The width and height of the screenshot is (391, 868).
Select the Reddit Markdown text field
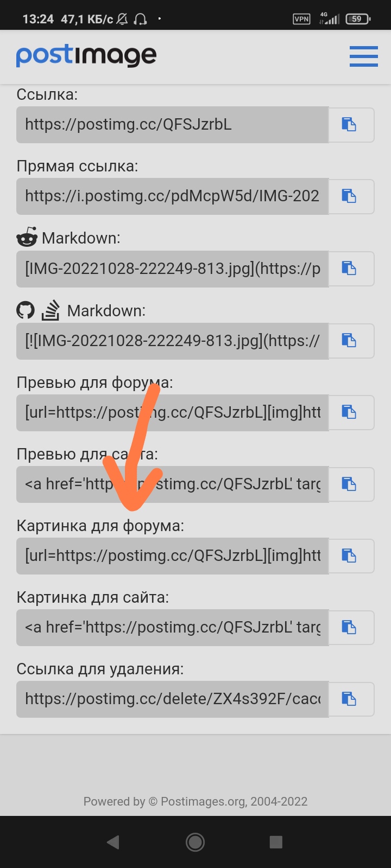(x=173, y=269)
